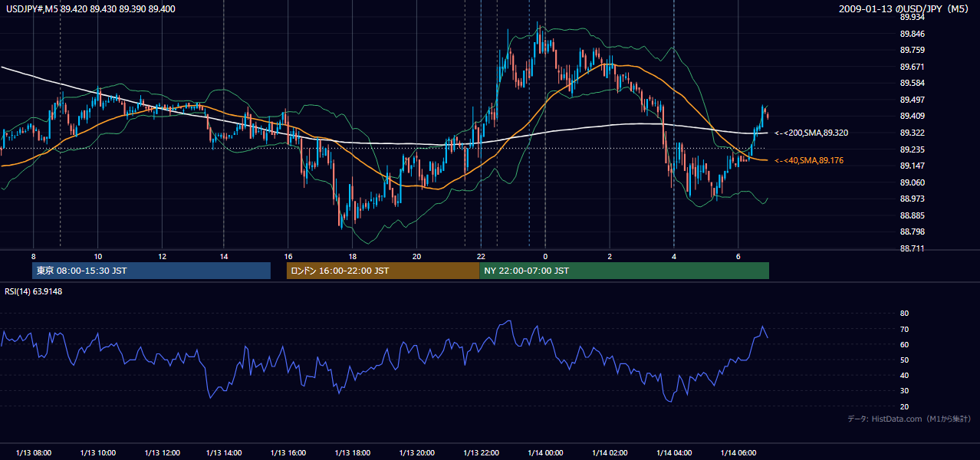The height and width of the screenshot is (460, 980).
Task: Click hour label 14 under the price chart
Action: (224, 256)
